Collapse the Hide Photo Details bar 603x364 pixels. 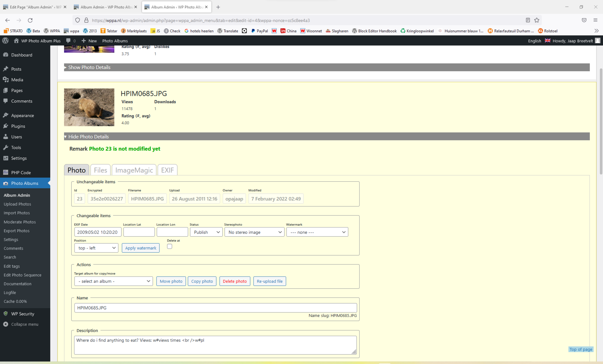coord(88,137)
